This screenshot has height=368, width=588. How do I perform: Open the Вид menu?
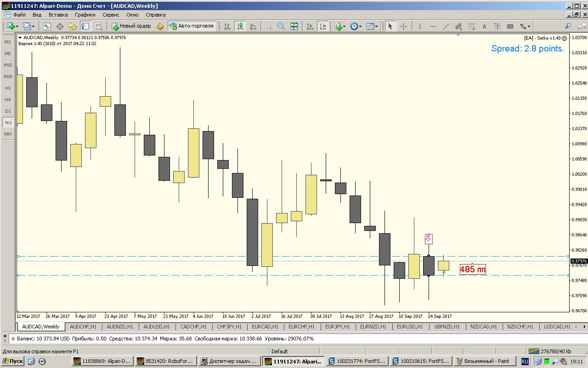(x=37, y=15)
